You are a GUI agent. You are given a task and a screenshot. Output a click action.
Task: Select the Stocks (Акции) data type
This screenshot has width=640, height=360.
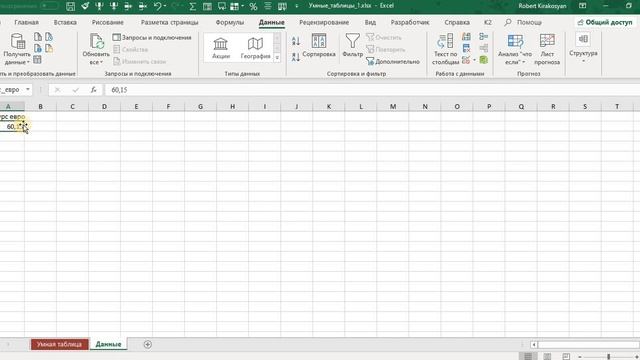(x=220, y=48)
